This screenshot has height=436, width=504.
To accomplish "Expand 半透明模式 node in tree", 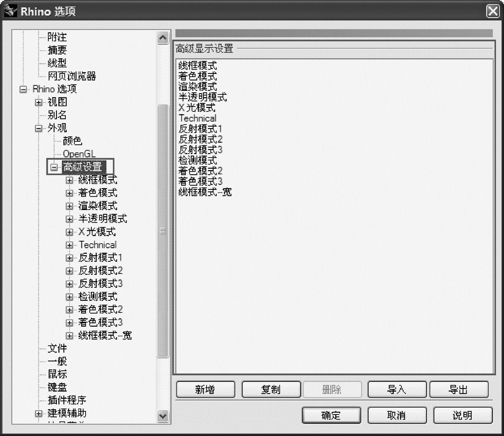I will (x=69, y=219).
